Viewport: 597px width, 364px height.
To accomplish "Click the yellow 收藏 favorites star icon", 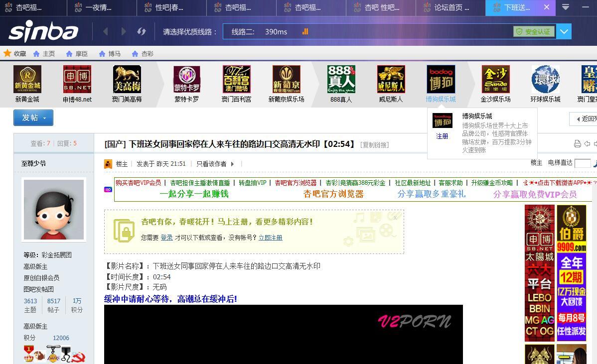I will point(8,53).
